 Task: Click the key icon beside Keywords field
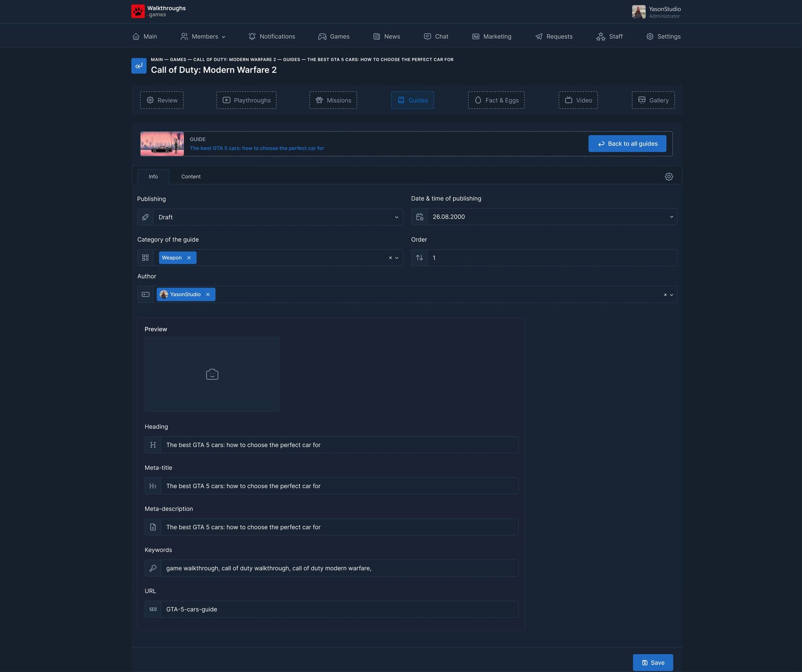pyautogui.click(x=153, y=568)
